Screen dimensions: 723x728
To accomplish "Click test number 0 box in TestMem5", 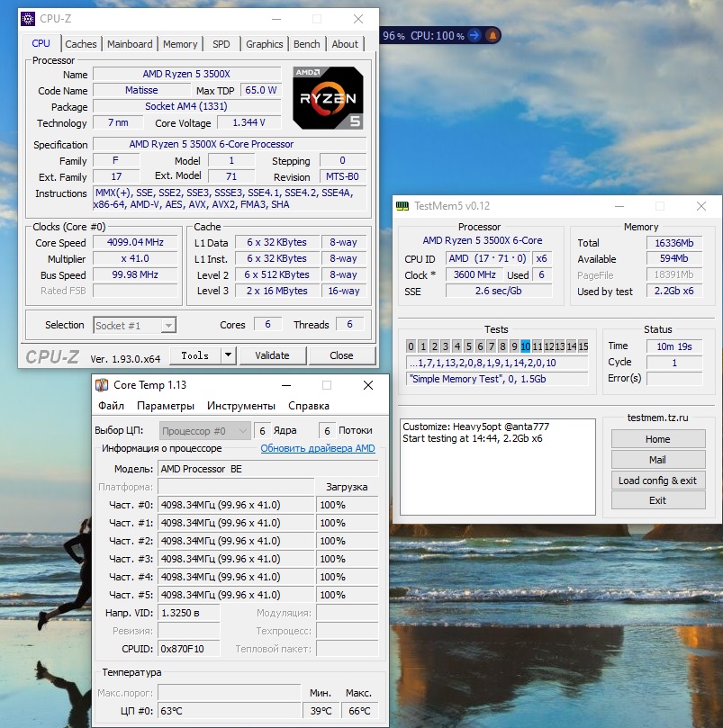I will 411,346.
